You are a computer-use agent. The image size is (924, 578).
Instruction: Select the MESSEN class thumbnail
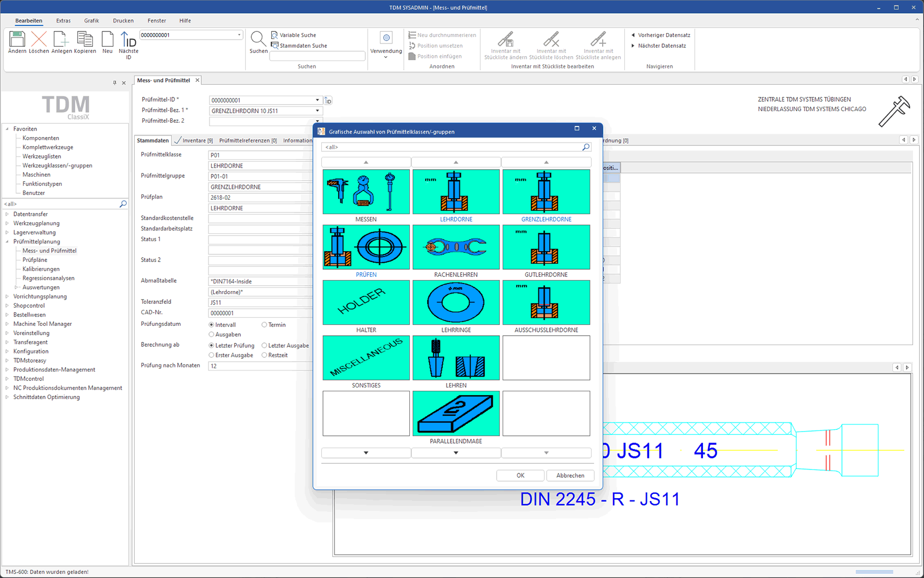pyautogui.click(x=366, y=192)
